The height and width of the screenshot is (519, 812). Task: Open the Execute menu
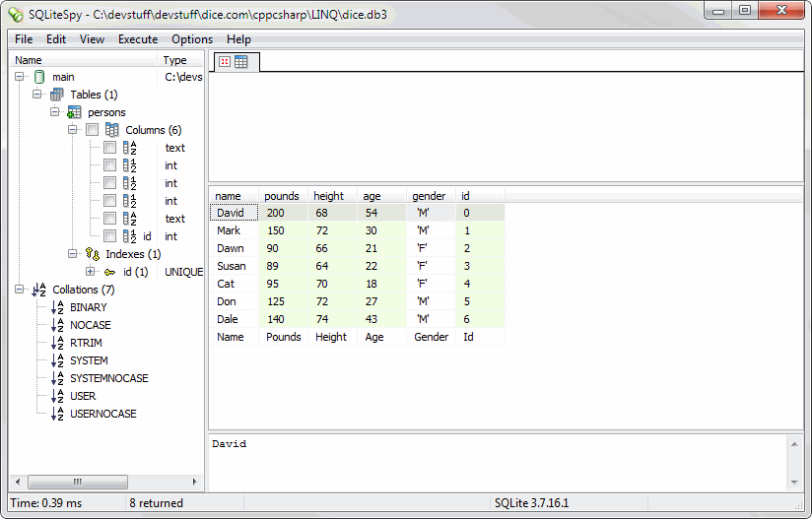pyautogui.click(x=138, y=39)
